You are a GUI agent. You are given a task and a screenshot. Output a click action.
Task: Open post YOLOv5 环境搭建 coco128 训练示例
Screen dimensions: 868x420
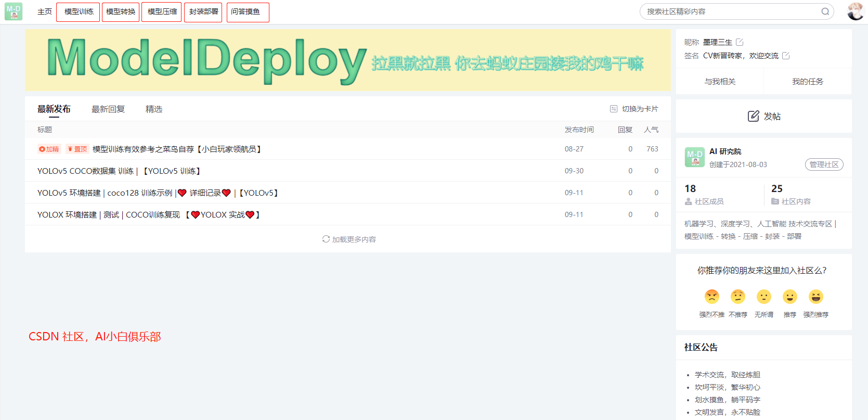tap(159, 193)
